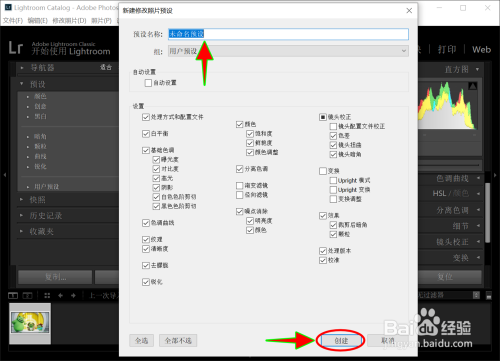Click the 预设名称 text field

tap(288, 34)
